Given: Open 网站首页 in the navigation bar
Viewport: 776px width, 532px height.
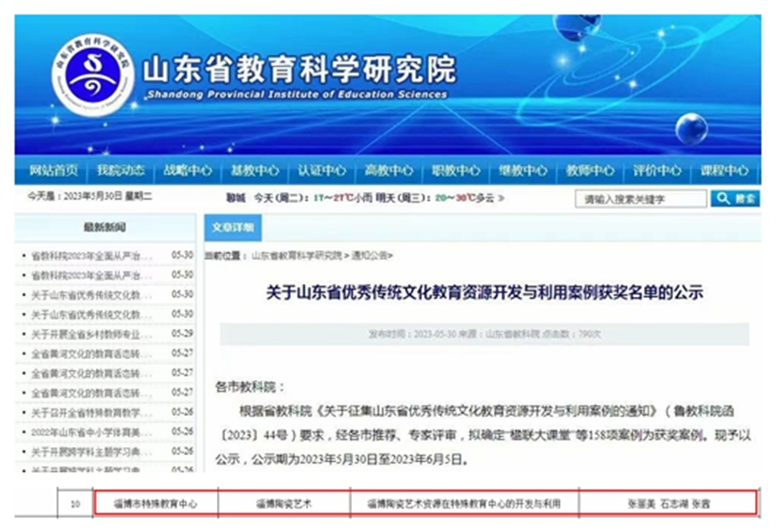Looking at the screenshot, I should pyautogui.click(x=53, y=171).
